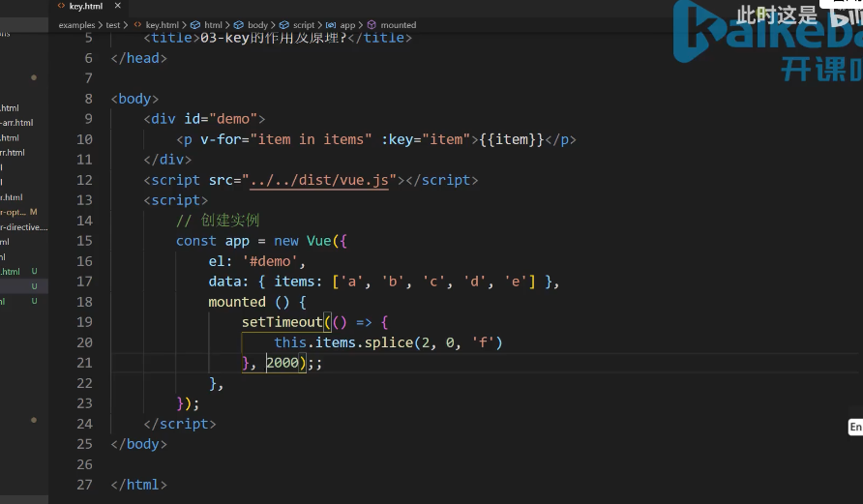
Task: Open the 'mounted' breadcrumb symbol
Action: click(399, 25)
